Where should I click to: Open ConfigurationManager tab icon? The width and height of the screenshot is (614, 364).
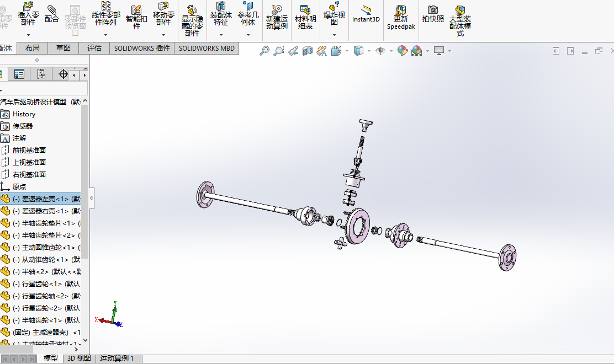tap(41, 74)
